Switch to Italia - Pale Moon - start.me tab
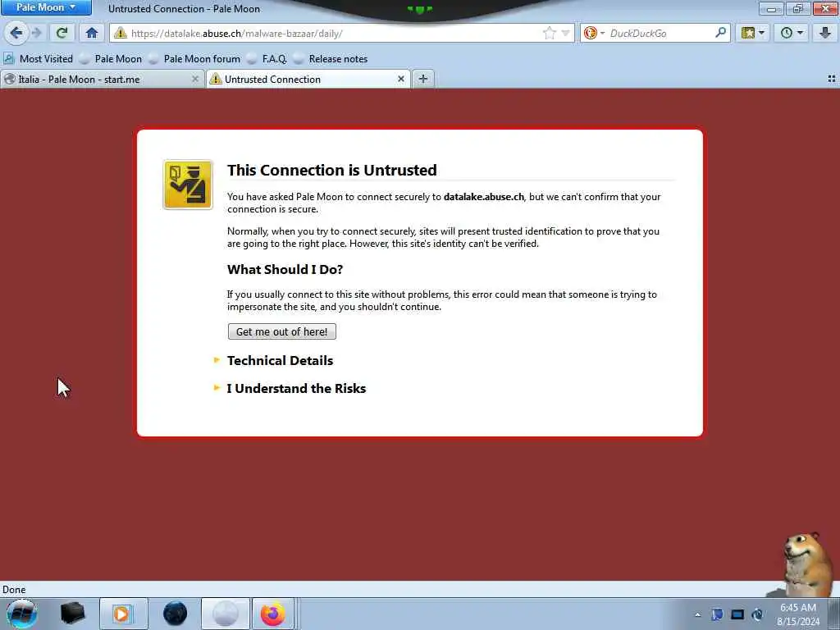 pos(102,80)
